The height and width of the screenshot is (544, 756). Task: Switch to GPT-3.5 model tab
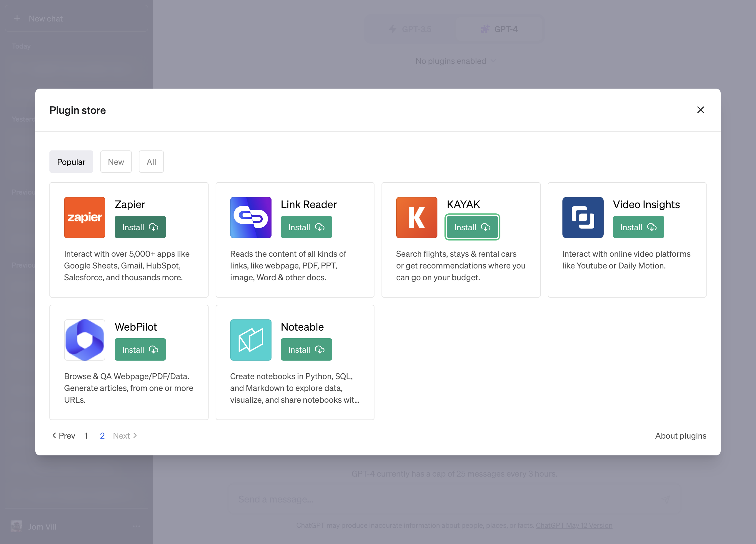pyautogui.click(x=410, y=29)
